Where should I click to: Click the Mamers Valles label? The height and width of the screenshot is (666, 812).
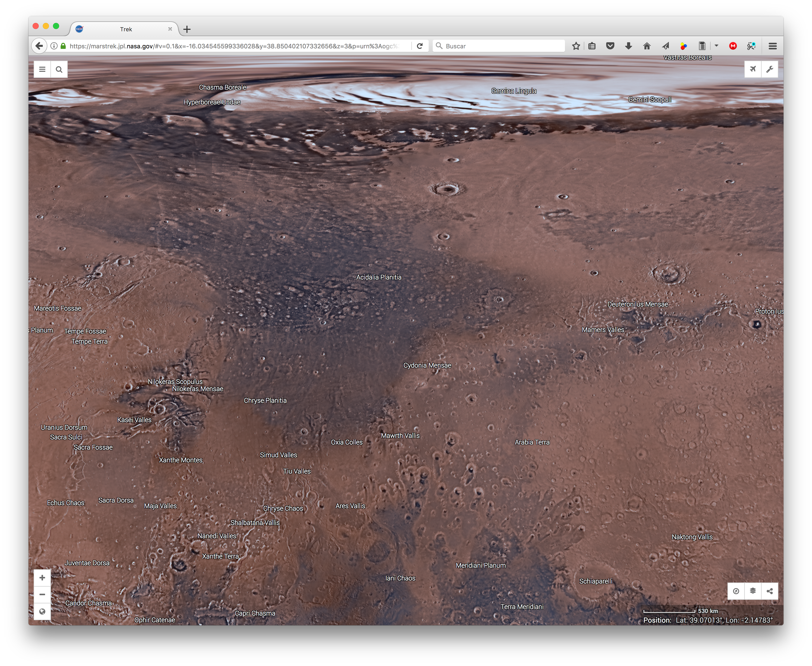coord(603,330)
